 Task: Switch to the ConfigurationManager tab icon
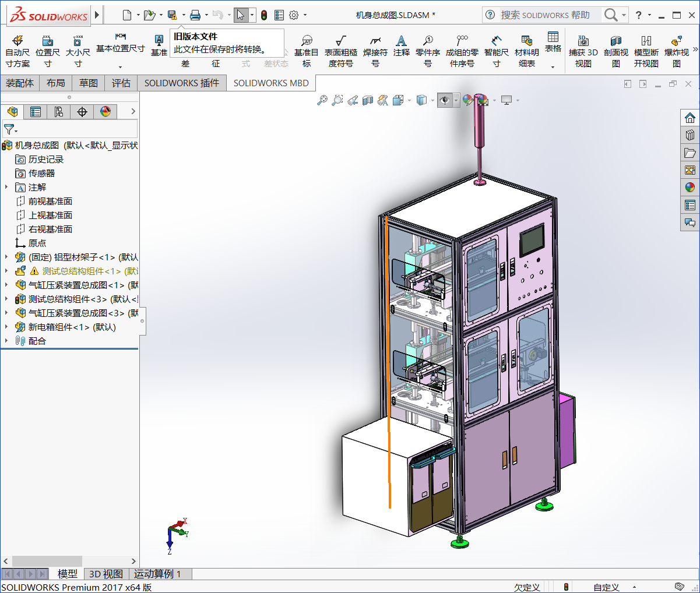coord(58,111)
